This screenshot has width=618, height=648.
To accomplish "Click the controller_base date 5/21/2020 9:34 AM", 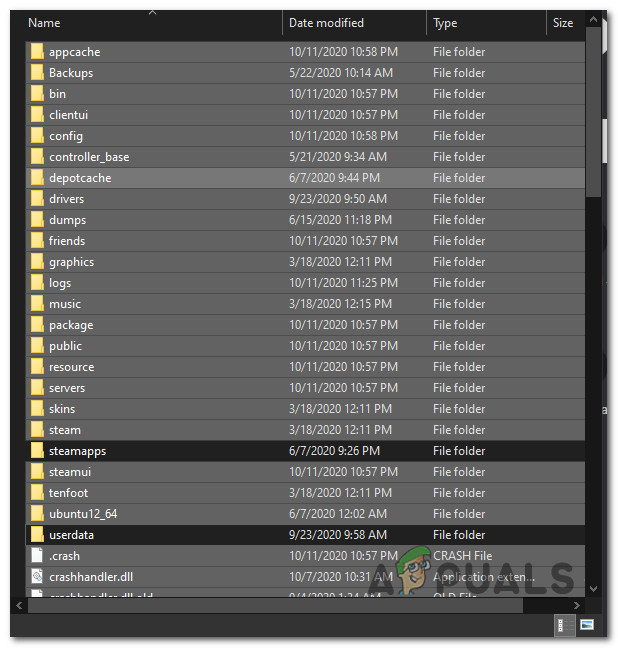I will tap(338, 157).
